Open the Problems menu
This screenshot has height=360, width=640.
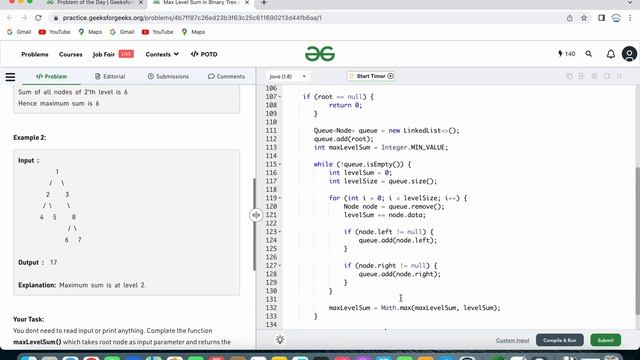[x=35, y=54]
